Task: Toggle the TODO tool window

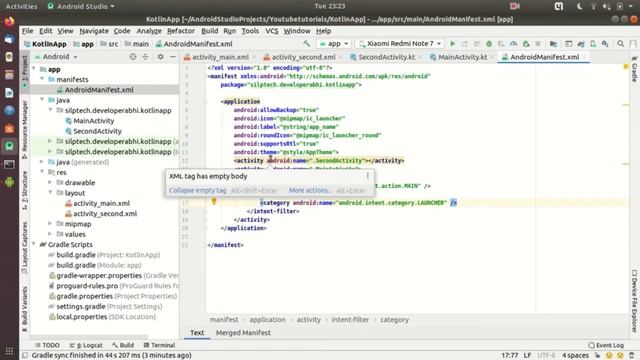Action: (x=47, y=345)
